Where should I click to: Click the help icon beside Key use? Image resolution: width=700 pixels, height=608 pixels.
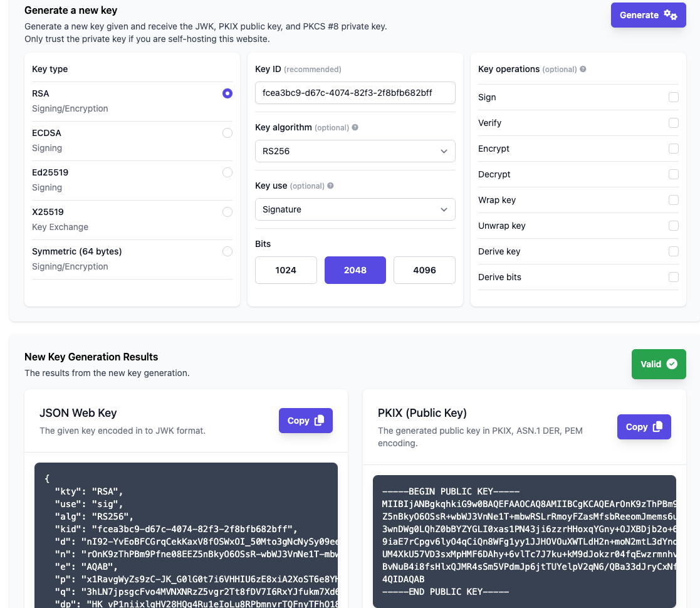point(331,186)
